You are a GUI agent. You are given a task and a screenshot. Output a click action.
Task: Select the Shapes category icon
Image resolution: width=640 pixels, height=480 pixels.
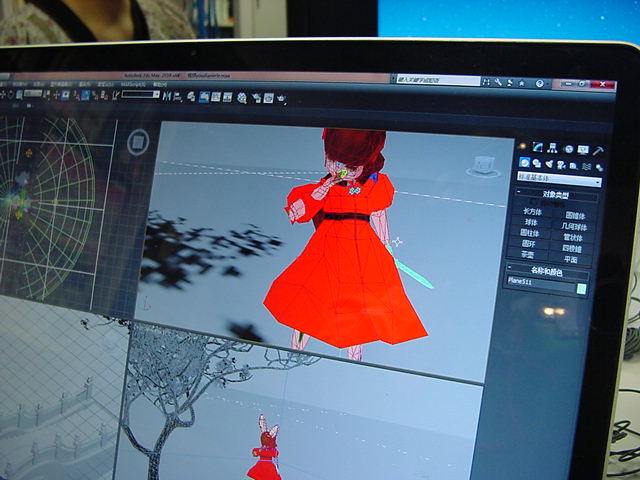coord(537,163)
